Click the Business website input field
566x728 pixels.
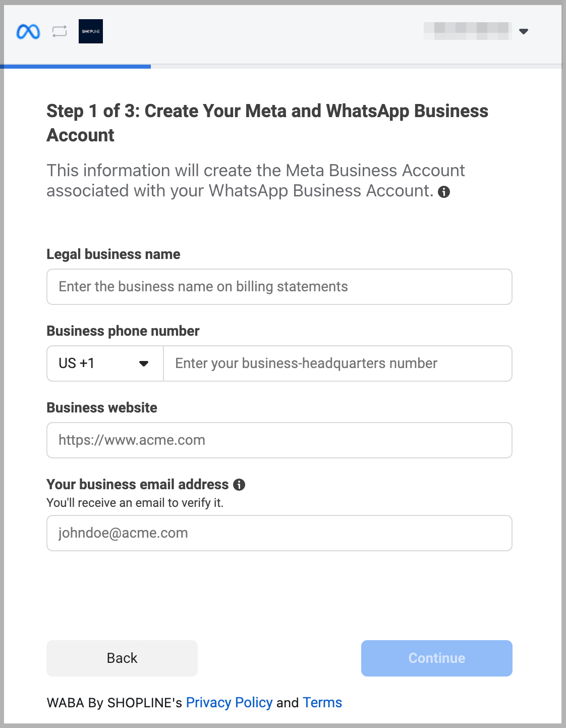(279, 440)
